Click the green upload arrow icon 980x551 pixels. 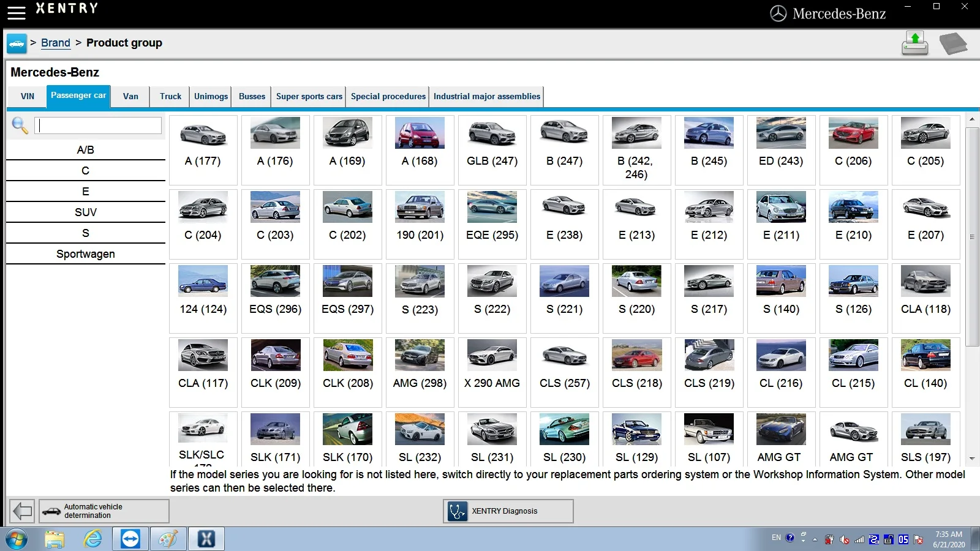[x=915, y=43]
